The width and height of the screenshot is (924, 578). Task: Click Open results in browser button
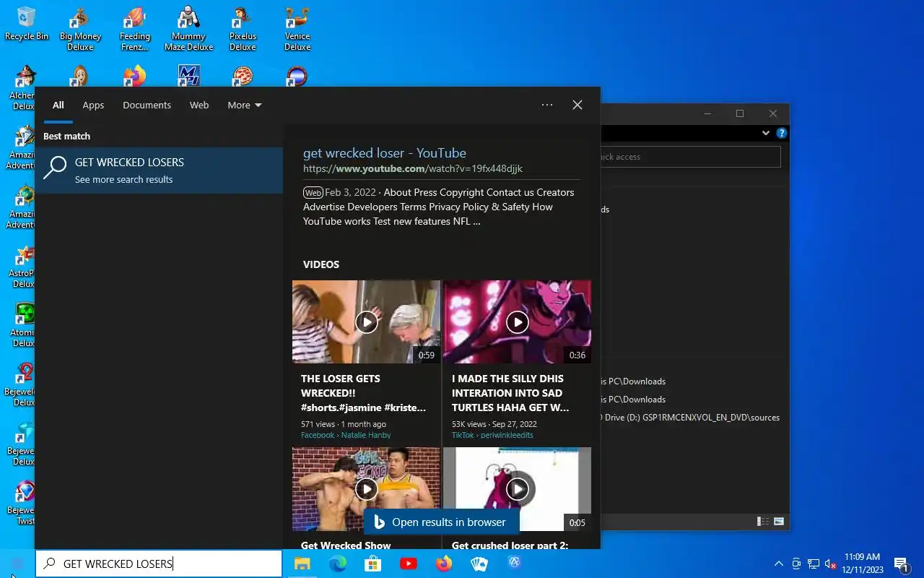440,522
